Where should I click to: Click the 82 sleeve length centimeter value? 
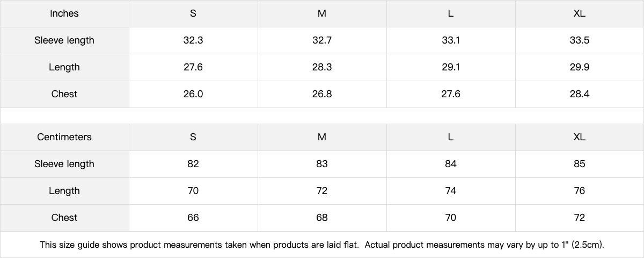point(193,164)
